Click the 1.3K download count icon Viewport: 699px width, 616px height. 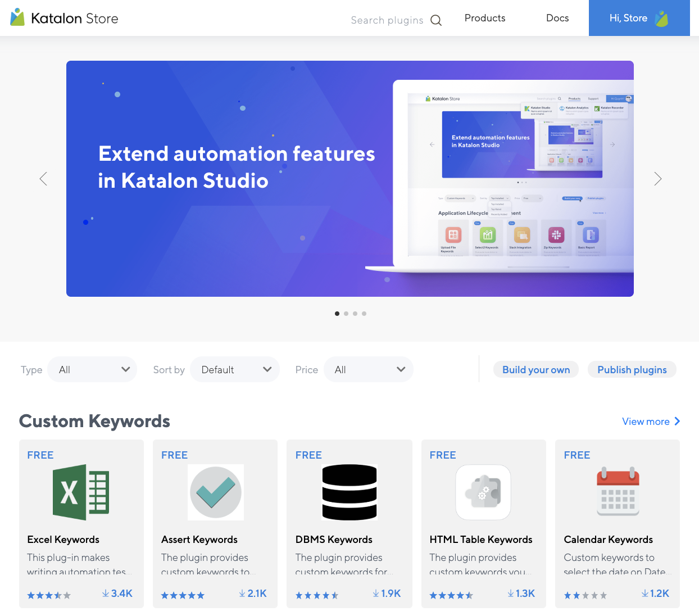click(x=511, y=594)
